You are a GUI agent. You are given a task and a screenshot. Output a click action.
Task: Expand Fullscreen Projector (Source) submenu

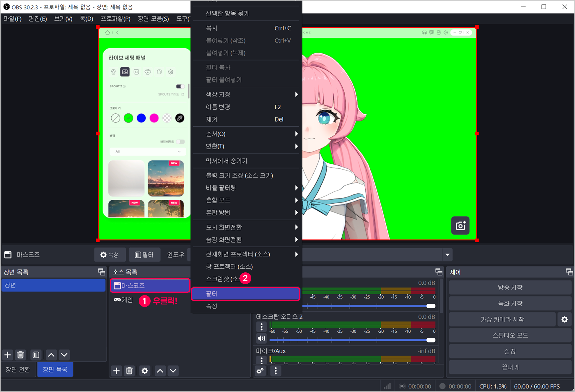tap(246, 254)
